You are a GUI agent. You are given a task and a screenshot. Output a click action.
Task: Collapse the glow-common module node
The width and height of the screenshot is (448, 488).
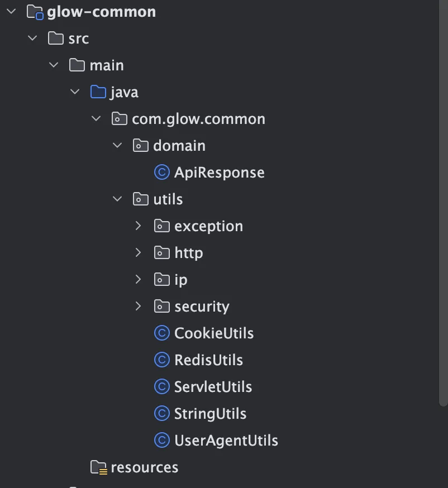[11, 12]
